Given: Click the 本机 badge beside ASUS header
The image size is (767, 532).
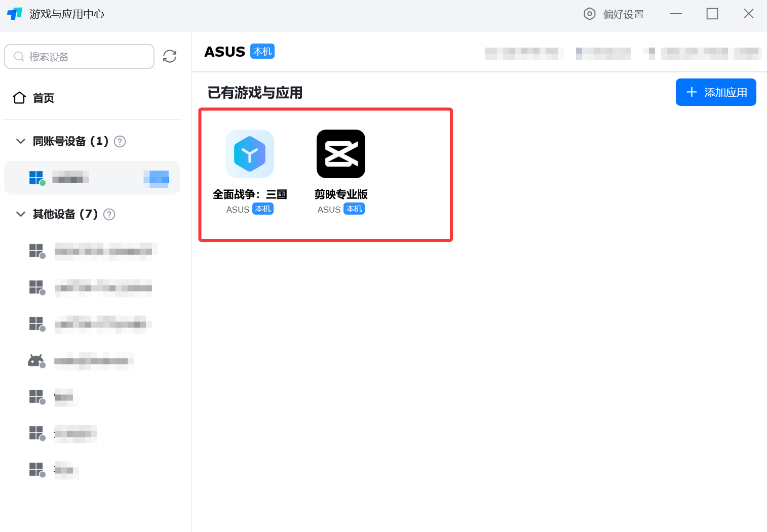Looking at the screenshot, I should pyautogui.click(x=262, y=52).
